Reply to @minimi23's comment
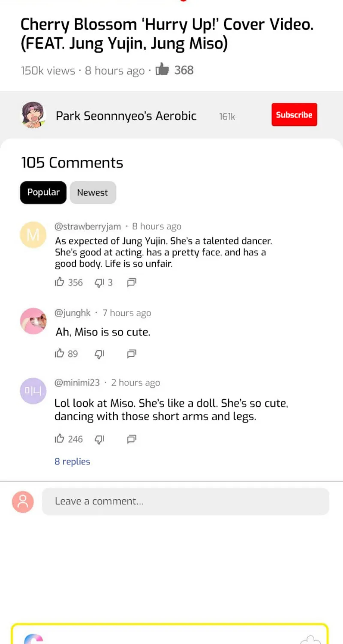This screenshot has height=644, width=343. [132, 439]
